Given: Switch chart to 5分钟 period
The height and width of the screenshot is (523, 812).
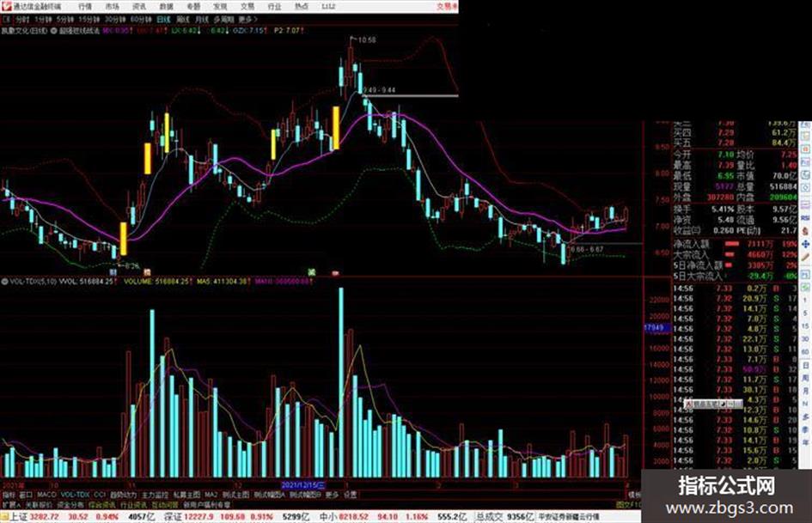Looking at the screenshot, I should tap(65, 20).
